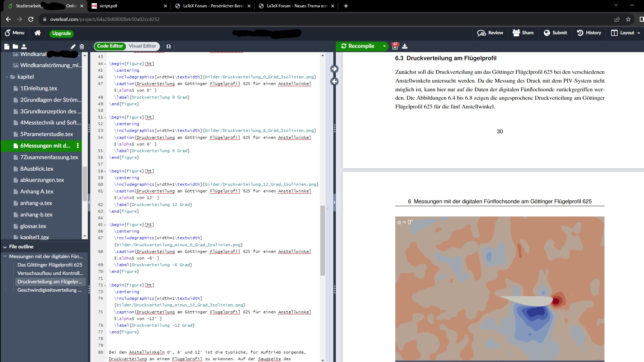Open the Layout dropdown
The width and height of the screenshot is (644, 362).
[x=626, y=33]
